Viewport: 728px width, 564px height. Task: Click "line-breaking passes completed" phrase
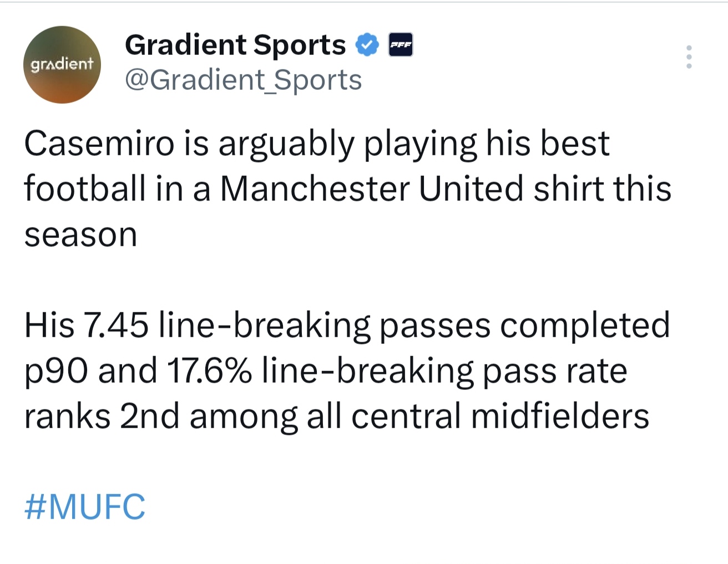[x=414, y=325]
